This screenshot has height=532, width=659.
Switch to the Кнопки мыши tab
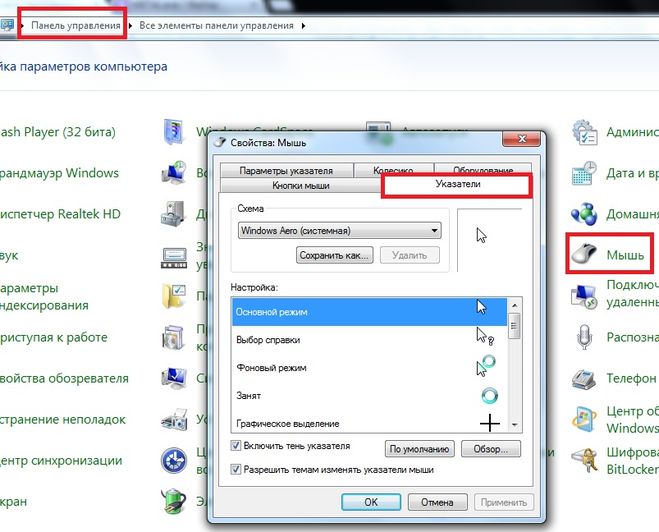click(x=300, y=186)
